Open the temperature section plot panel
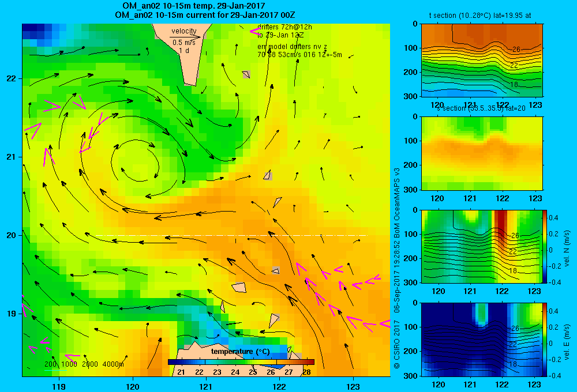The image size is (577, 392). (x=482, y=61)
